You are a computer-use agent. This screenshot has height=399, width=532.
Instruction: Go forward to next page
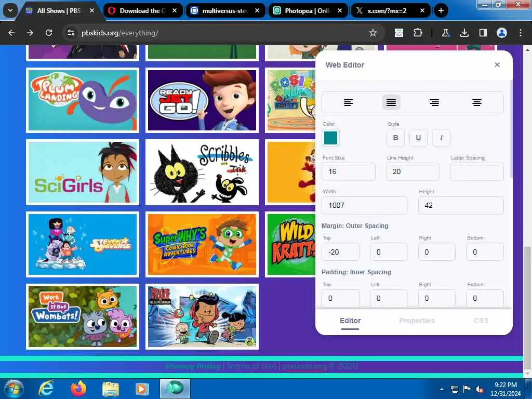tap(30, 33)
